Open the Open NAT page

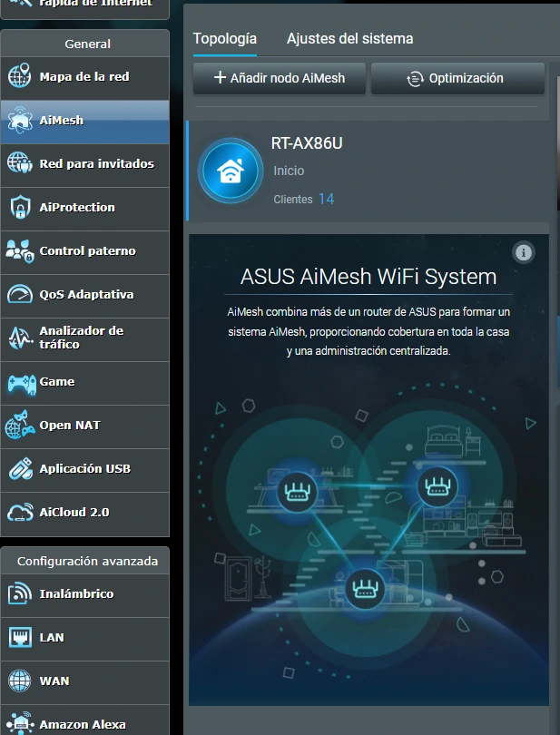click(85, 426)
